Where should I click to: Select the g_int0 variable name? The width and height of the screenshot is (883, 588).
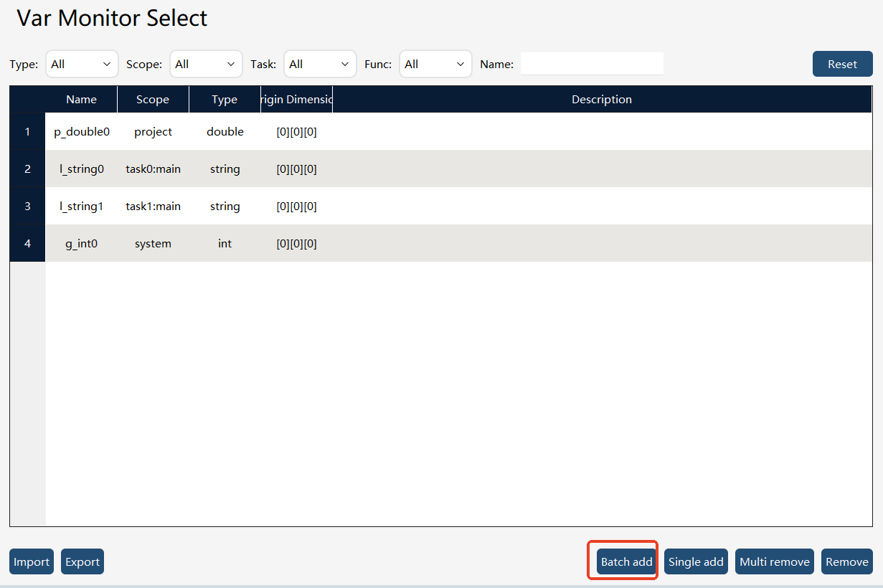click(82, 244)
